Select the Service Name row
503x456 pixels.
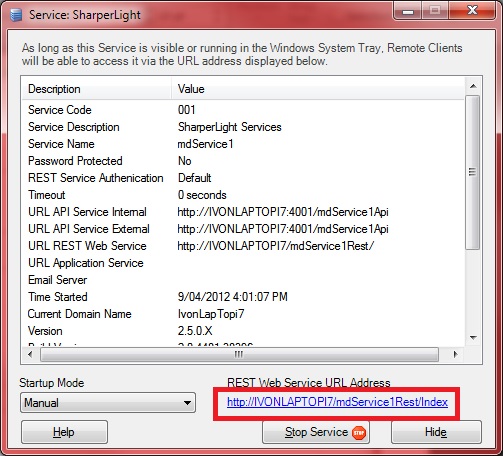click(243, 144)
